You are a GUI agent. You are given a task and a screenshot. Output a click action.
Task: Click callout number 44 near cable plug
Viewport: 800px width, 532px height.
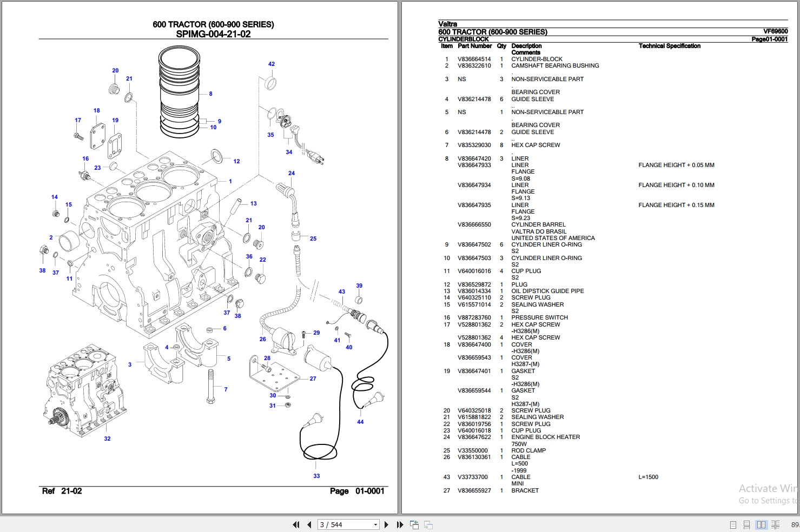(360, 422)
